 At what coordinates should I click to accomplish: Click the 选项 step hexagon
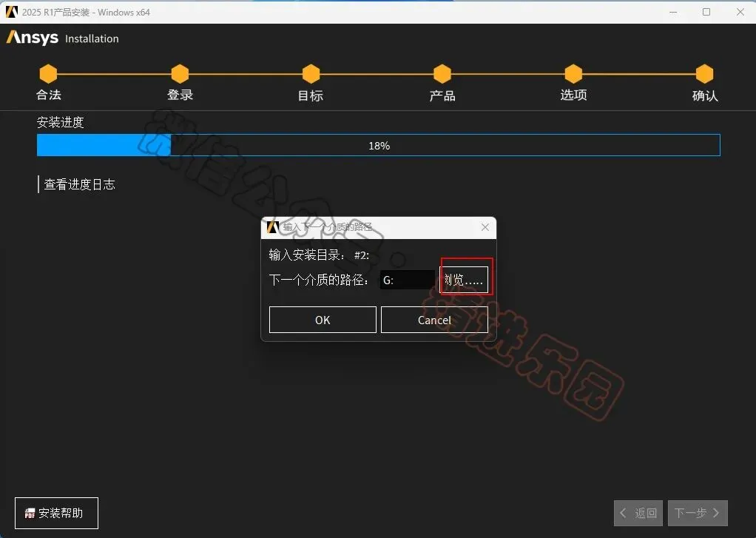573,74
